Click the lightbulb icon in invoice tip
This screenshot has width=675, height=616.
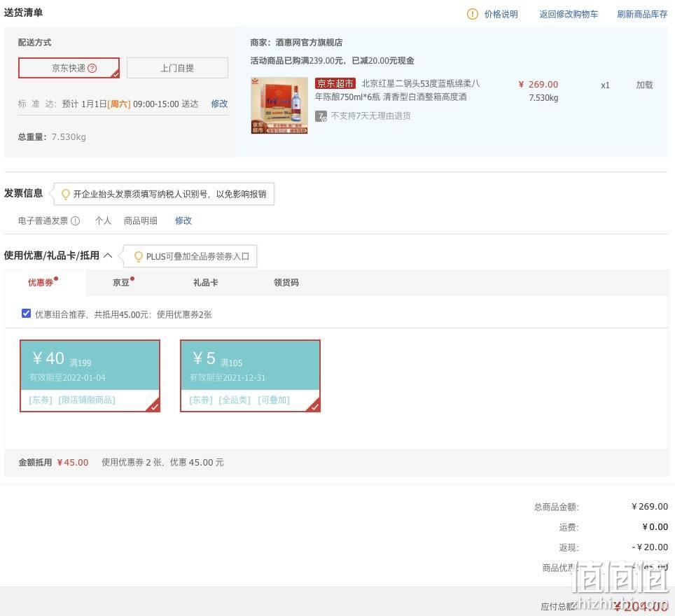[x=65, y=194]
